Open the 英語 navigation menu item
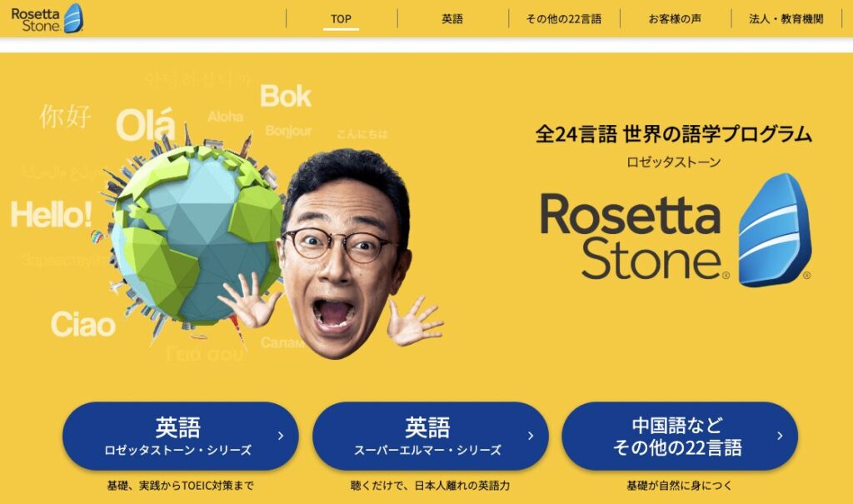Image resolution: width=853 pixels, height=504 pixels. pos(452,19)
